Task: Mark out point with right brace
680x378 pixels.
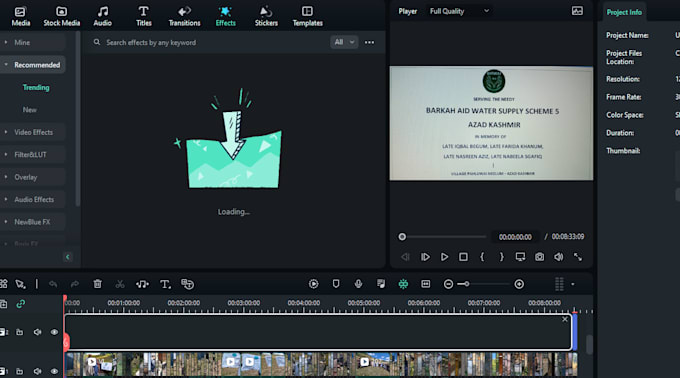Action: pyautogui.click(x=502, y=257)
